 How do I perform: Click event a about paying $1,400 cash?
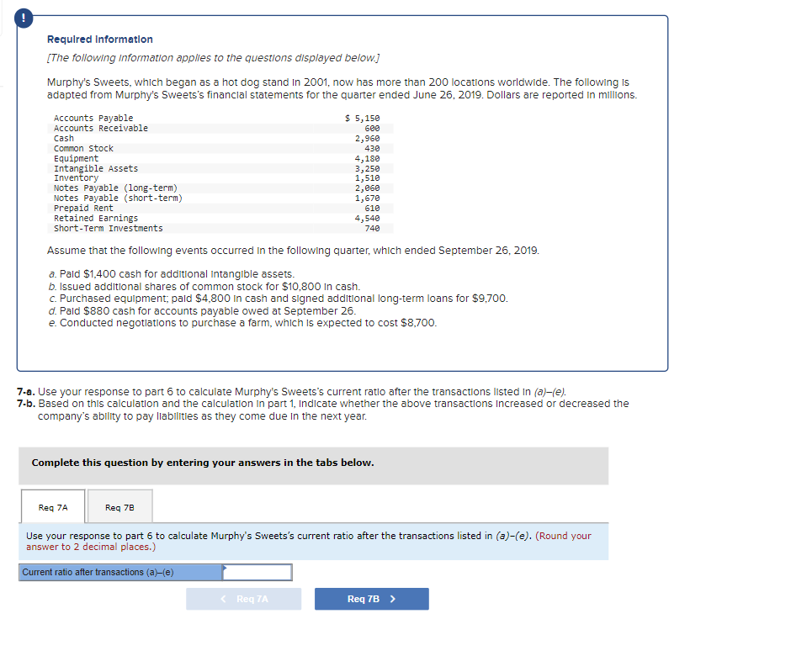coord(172,273)
